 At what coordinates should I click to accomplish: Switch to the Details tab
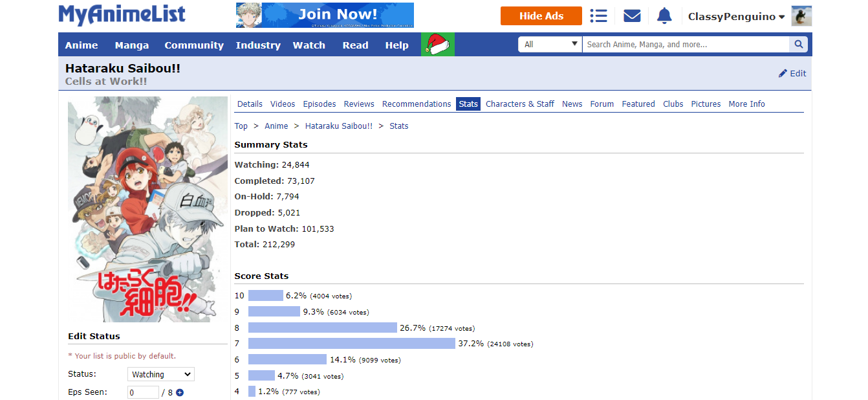click(x=250, y=104)
